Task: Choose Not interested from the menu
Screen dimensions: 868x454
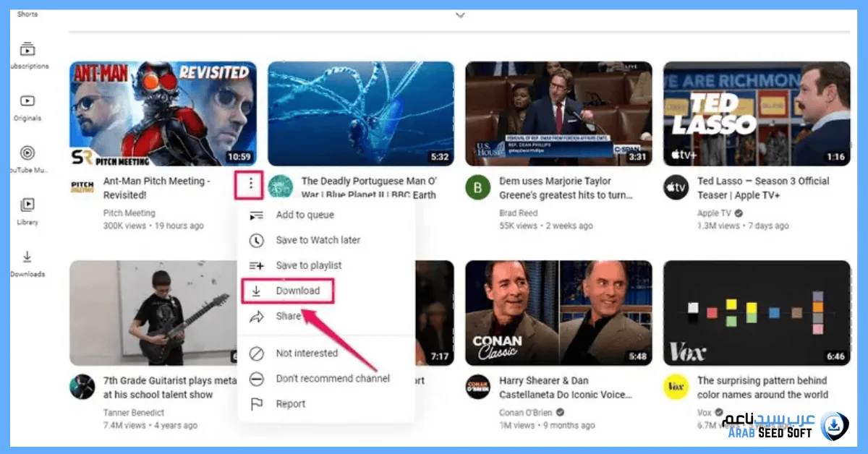Action: pos(307,354)
